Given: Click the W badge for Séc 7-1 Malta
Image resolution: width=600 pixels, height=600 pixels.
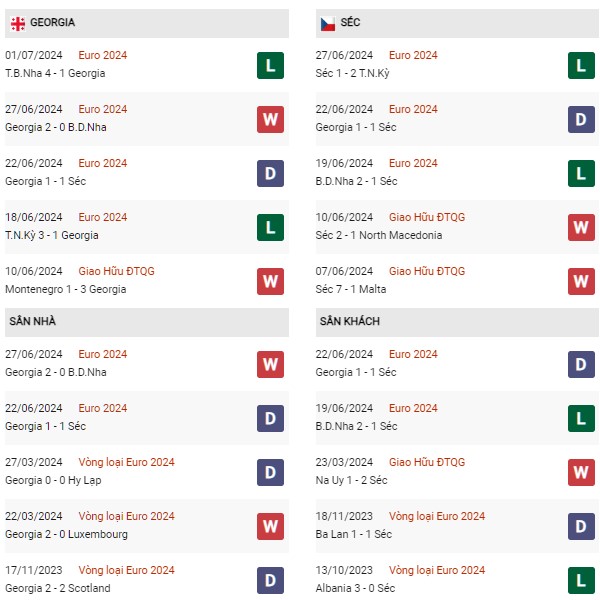Looking at the screenshot, I should pyautogui.click(x=581, y=282).
